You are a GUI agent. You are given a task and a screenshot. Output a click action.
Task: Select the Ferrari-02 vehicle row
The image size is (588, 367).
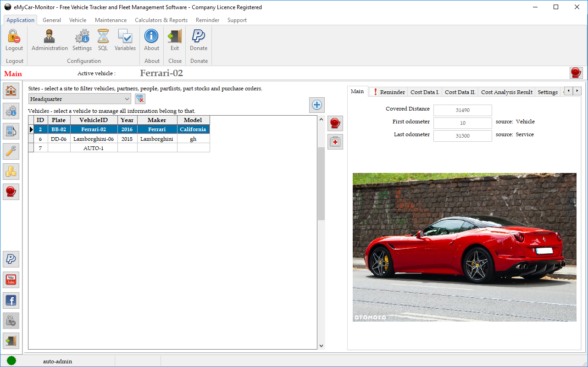pyautogui.click(x=119, y=129)
